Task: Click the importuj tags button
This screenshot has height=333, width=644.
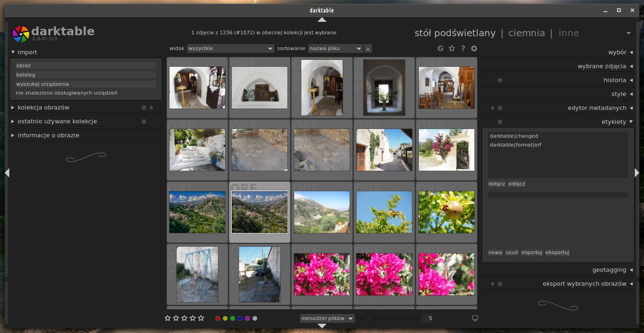Action: (x=532, y=252)
